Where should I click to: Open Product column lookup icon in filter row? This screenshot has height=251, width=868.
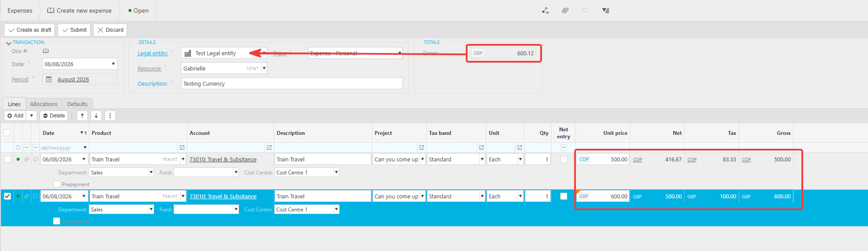(182, 148)
